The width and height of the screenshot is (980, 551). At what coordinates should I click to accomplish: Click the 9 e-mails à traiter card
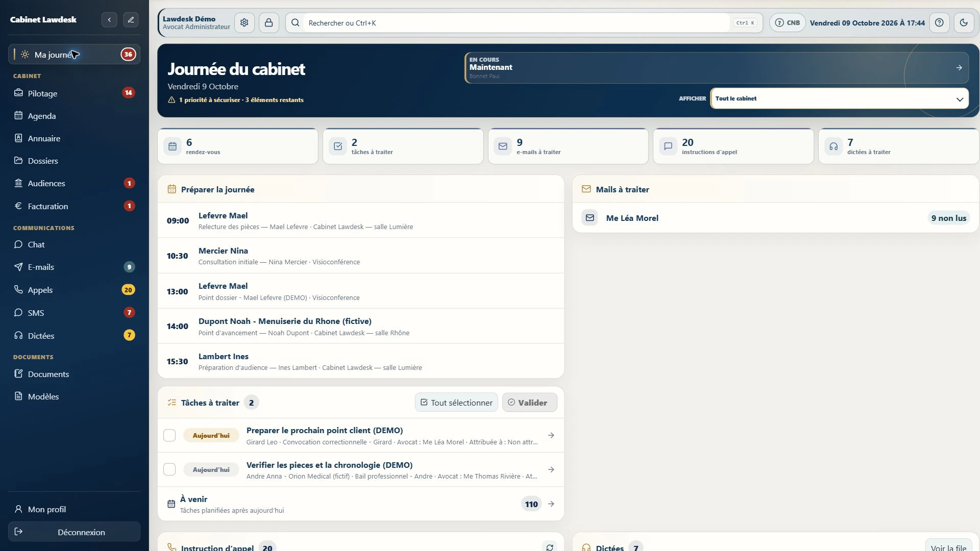click(568, 146)
